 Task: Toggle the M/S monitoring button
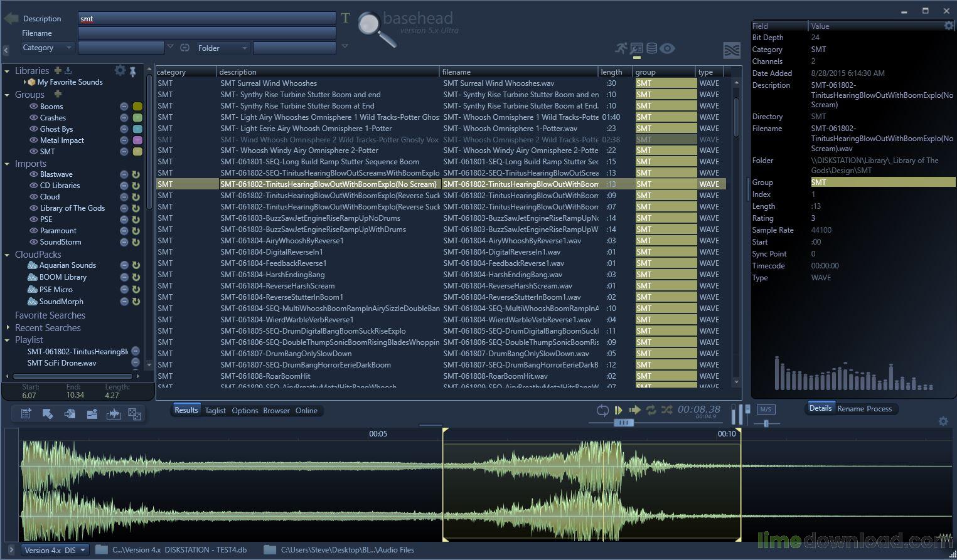765,409
